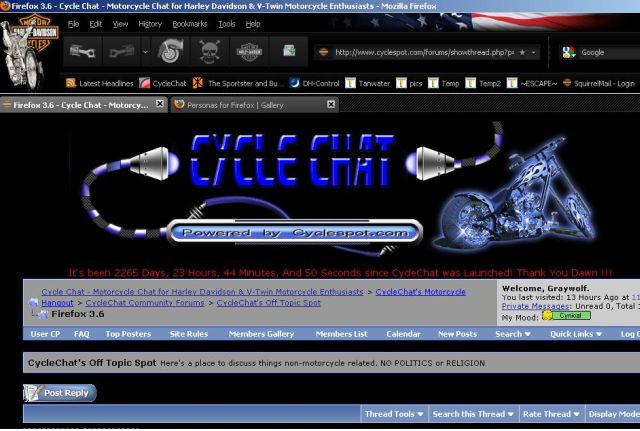Open the Help menu
Screen dimensions: 640x431
[x=253, y=24]
